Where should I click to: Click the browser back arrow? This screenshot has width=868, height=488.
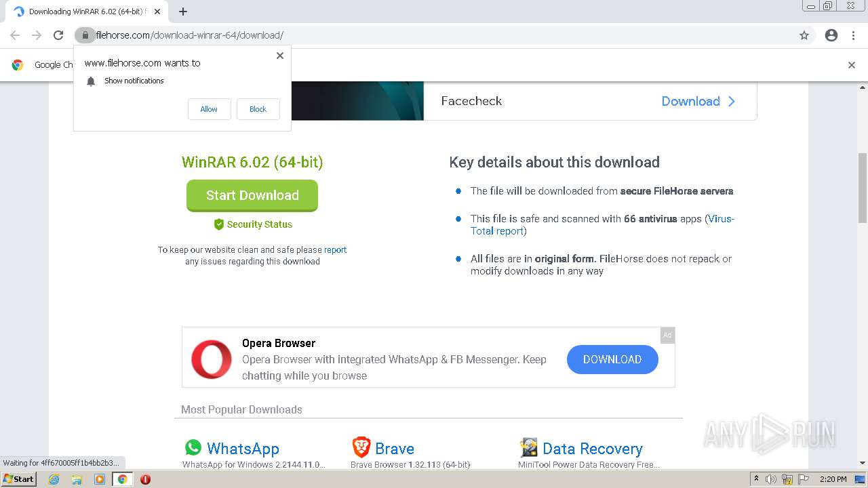coord(15,35)
